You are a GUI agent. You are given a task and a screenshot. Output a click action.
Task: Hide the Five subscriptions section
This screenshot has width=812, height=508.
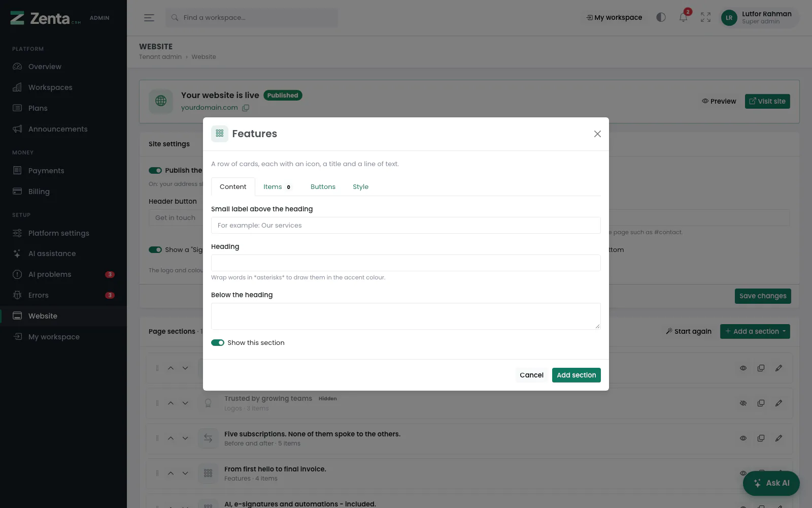(743, 438)
